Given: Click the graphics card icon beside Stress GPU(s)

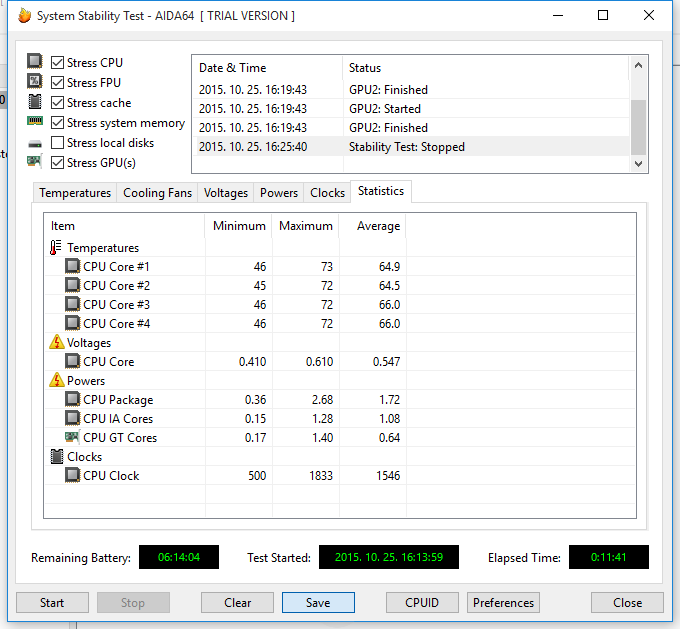Looking at the screenshot, I should [x=35, y=161].
